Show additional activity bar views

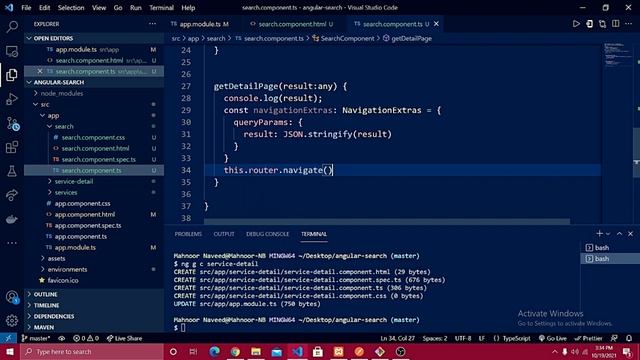pos(12,243)
